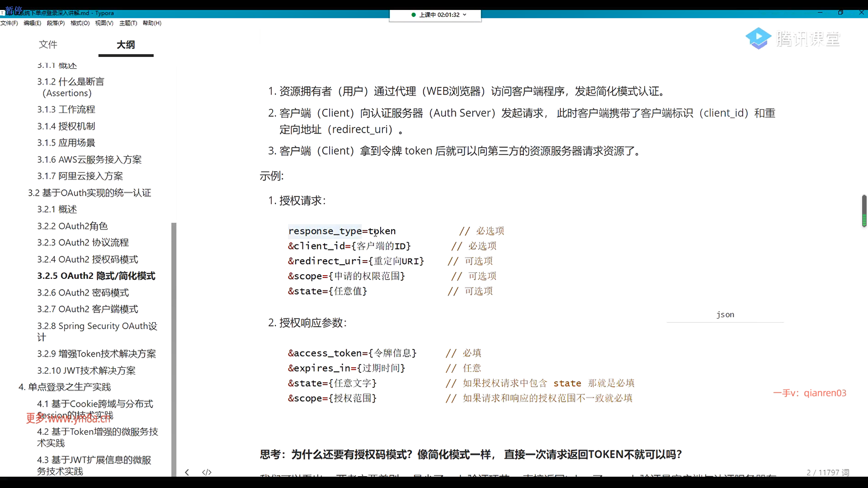Open the json code language selector
The height and width of the screenshot is (488, 868).
pos(725,314)
